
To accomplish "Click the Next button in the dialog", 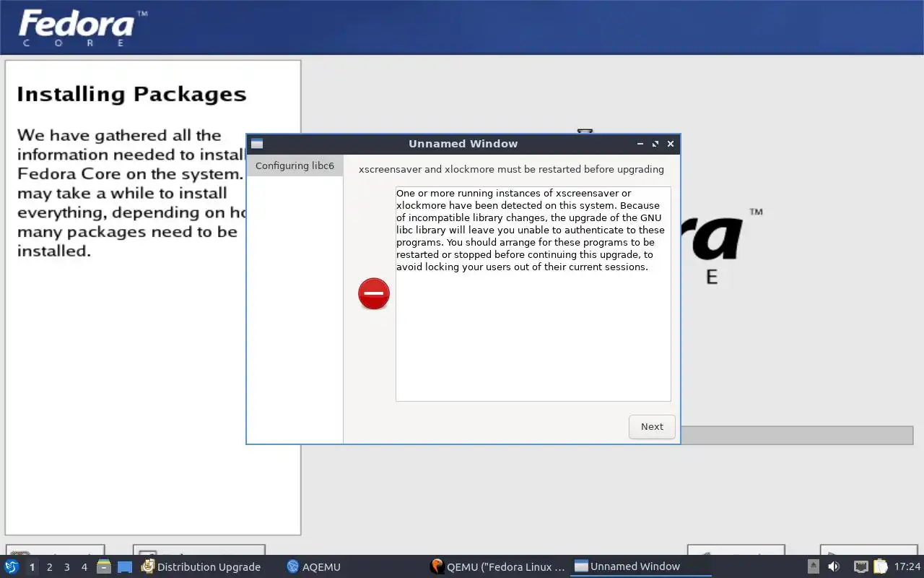I will [x=652, y=426].
